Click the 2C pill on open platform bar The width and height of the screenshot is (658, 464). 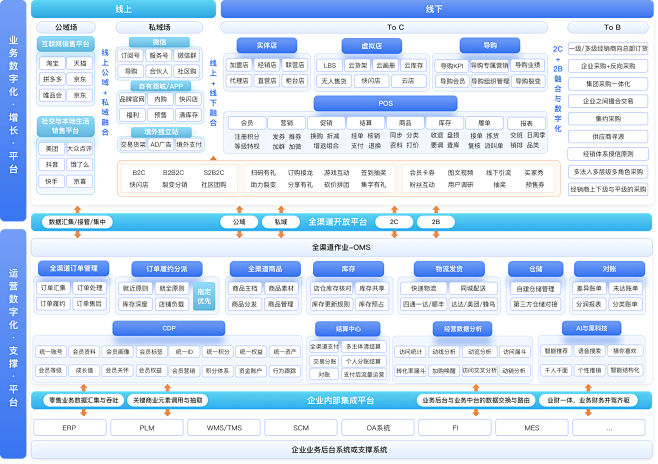(394, 222)
